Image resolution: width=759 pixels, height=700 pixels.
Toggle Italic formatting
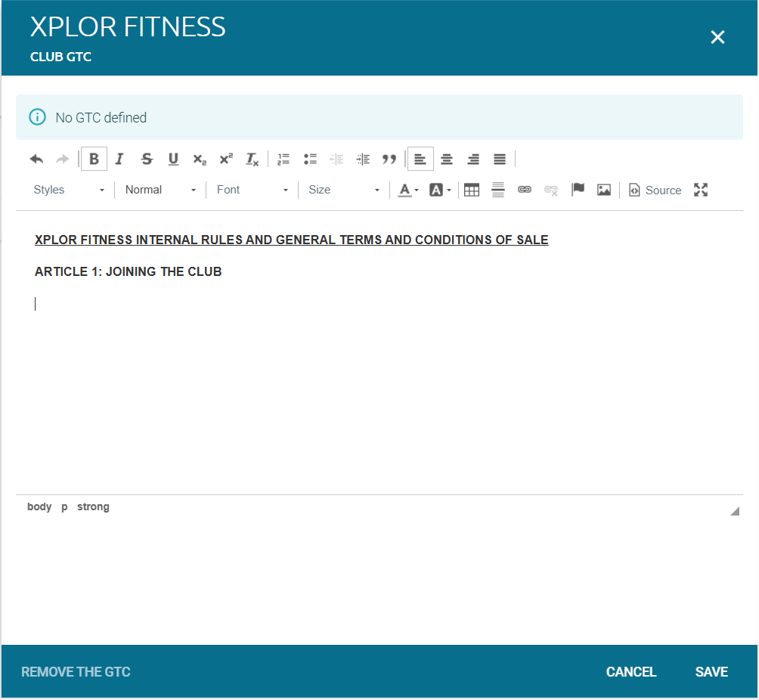[x=119, y=159]
